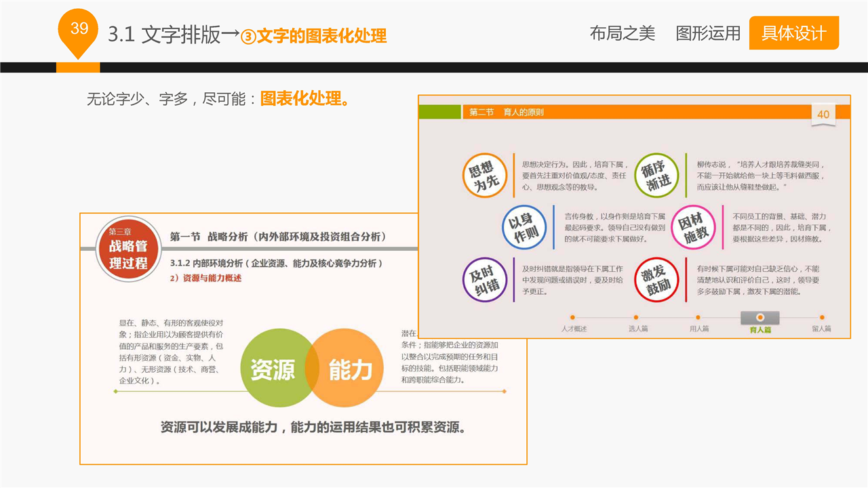Viewport: 868px width, 488px height.
Task: Go to 用人篇 timeline point
Action: pos(698,317)
